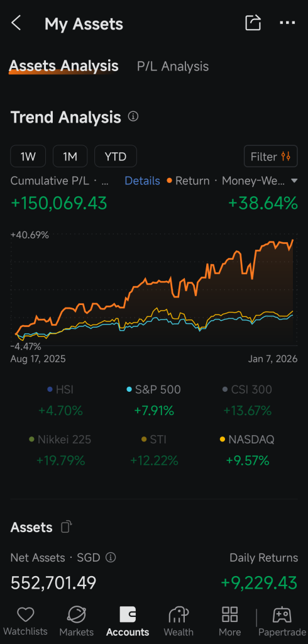Open the three-dot more options menu

[x=287, y=23]
